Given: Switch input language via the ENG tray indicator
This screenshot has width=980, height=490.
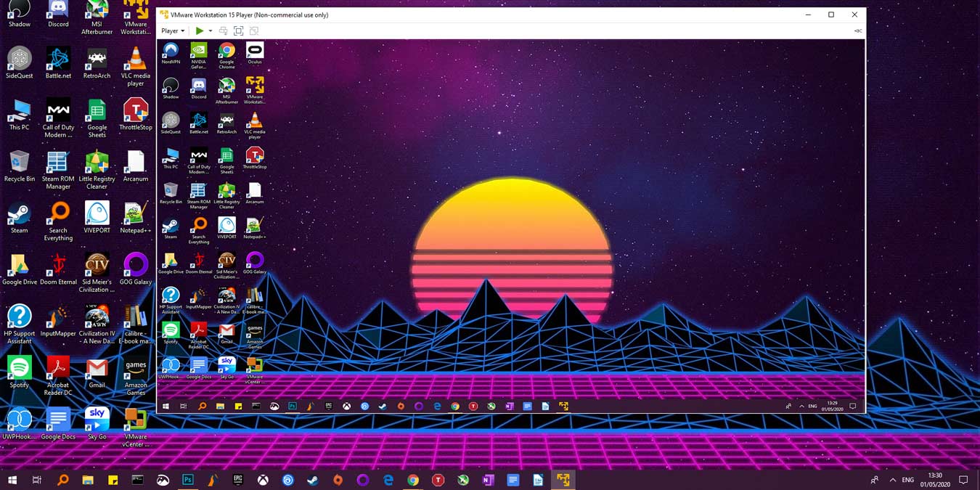Looking at the screenshot, I should click(813, 407).
